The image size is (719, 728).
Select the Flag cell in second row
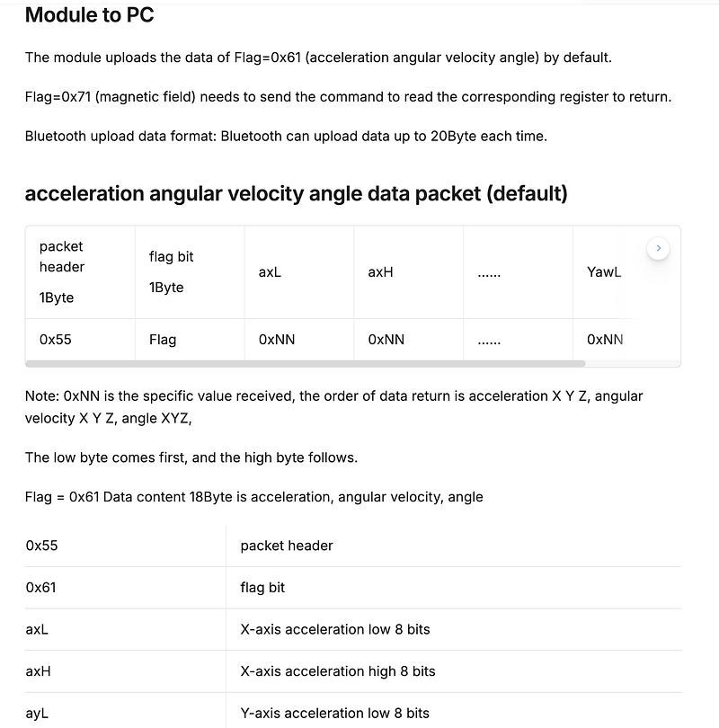pyautogui.click(x=190, y=340)
